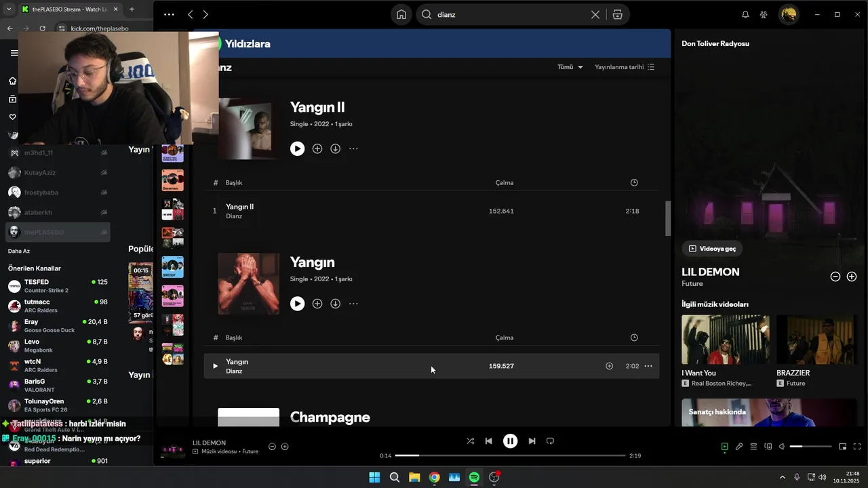Download the Yangın II single
868x488 pixels.
coord(335,148)
